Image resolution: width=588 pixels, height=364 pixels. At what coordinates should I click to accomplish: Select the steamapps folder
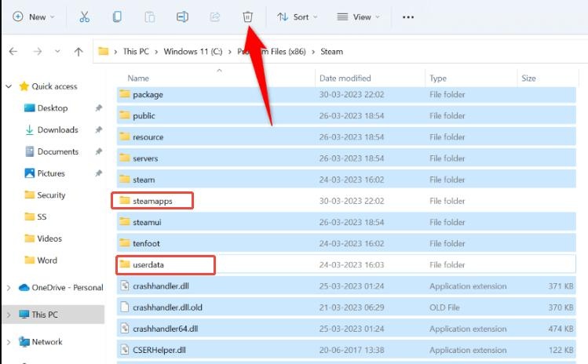click(x=152, y=201)
